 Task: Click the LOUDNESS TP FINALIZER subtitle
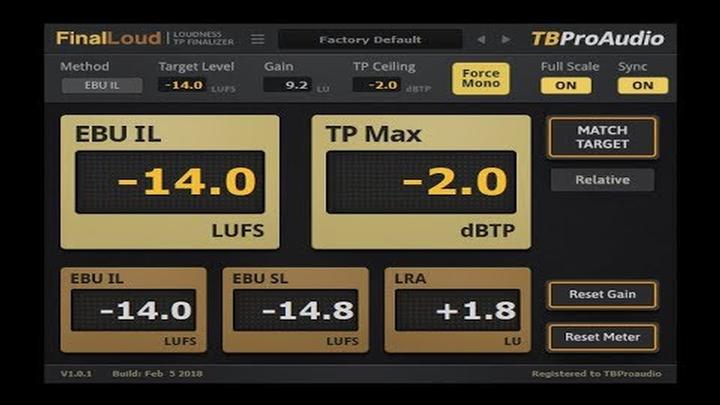point(203,38)
